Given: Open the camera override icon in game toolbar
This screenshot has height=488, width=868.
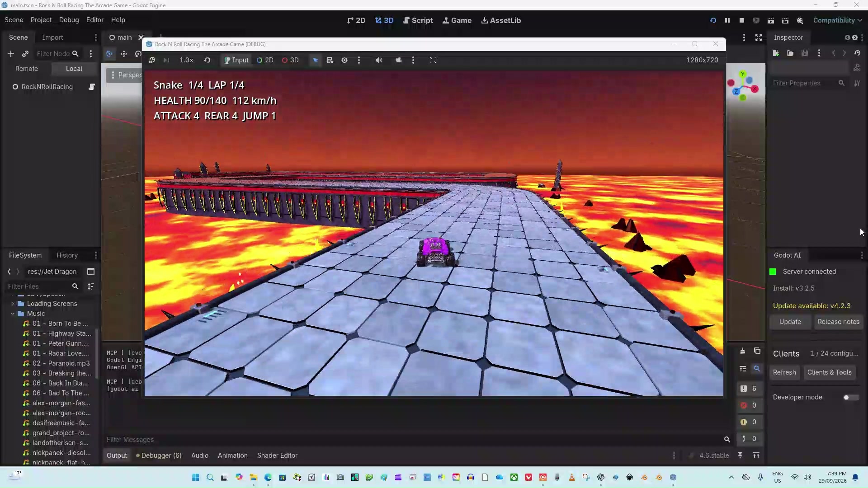Looking at the screenshot, I should [398, 60].
